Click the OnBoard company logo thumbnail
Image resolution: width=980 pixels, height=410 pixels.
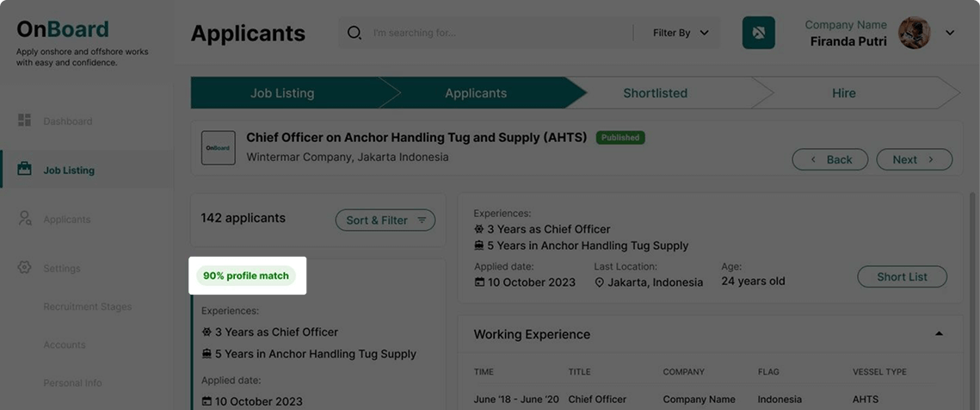[219, 148]
